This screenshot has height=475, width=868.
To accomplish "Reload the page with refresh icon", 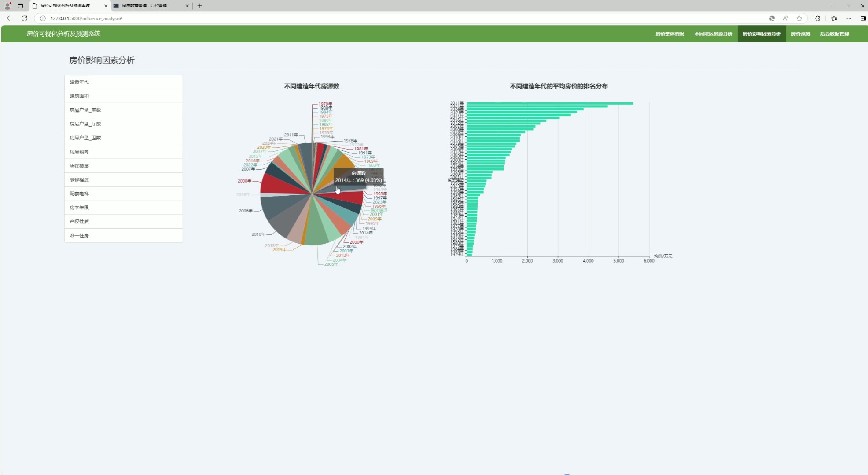I will (25, 18).
